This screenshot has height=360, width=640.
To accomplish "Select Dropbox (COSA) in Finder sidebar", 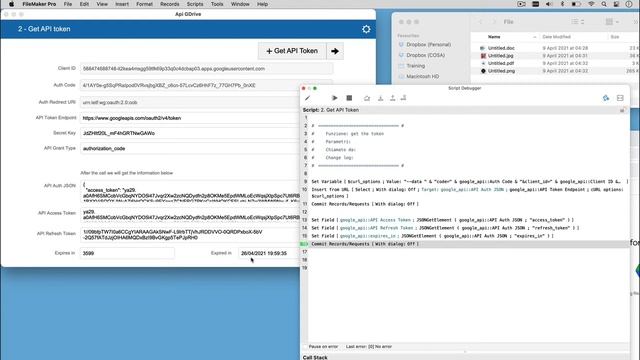I will click(425, 55).
